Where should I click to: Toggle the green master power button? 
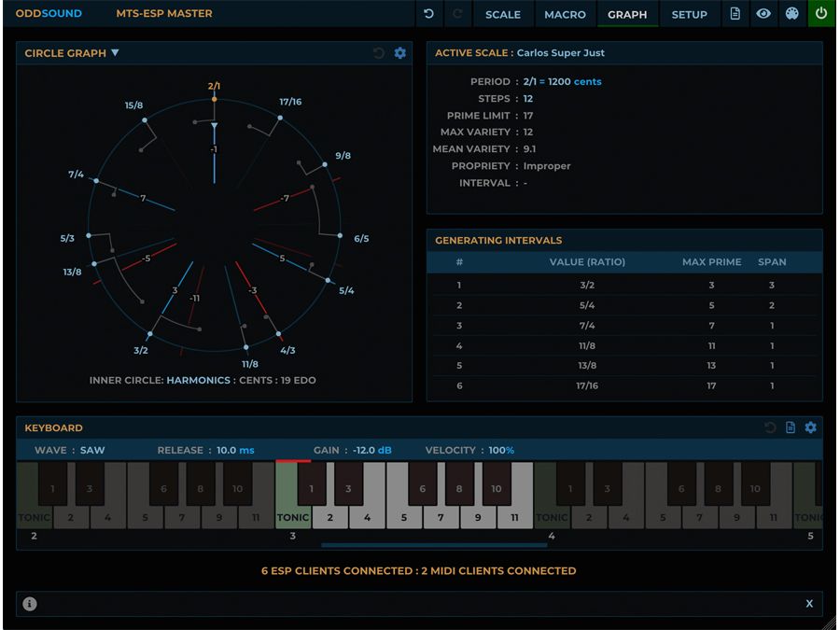(x=821, y=14)
